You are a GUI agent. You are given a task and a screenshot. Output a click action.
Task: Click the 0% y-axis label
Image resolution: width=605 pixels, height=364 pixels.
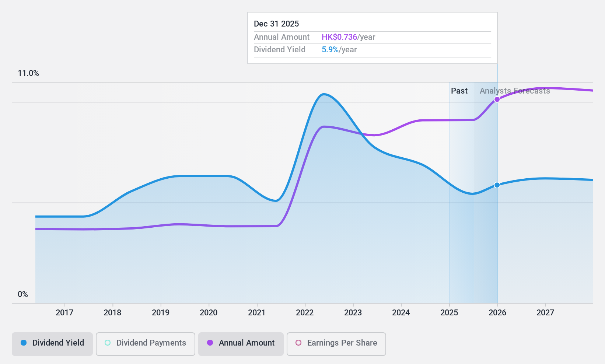tap(23, 294)
